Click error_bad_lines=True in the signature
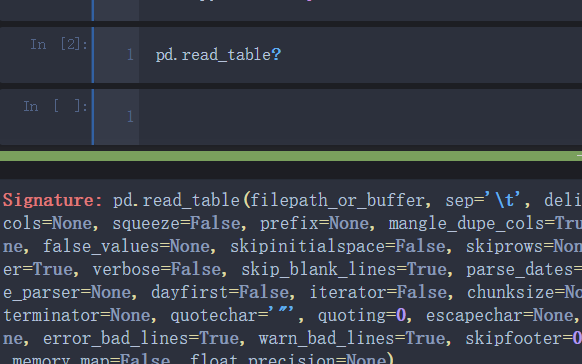This screenshot has width=582, height=364. (x=140, y=338)
